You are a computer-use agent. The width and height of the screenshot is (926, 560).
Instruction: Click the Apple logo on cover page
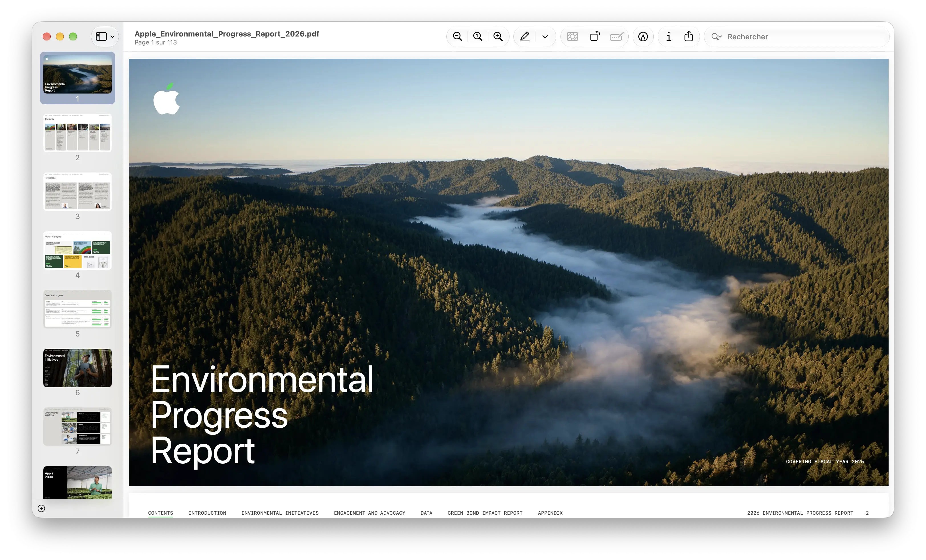pyautogui.click(x=166, y=98)
